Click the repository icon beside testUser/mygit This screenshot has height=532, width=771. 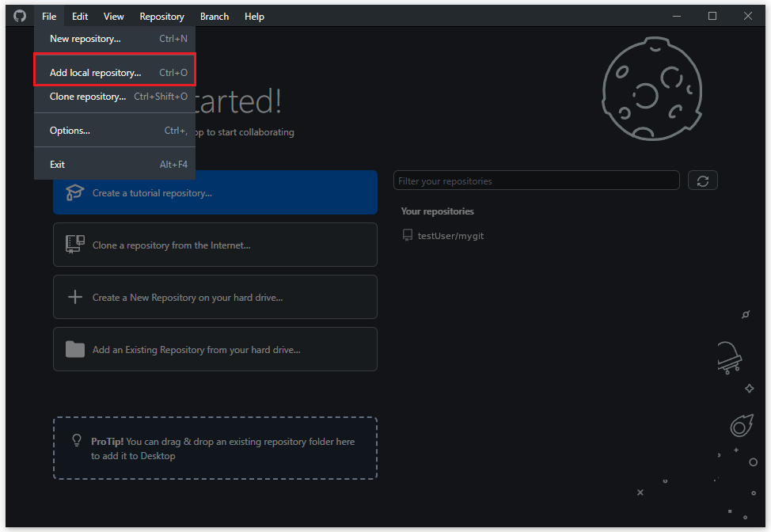[408, 235]
